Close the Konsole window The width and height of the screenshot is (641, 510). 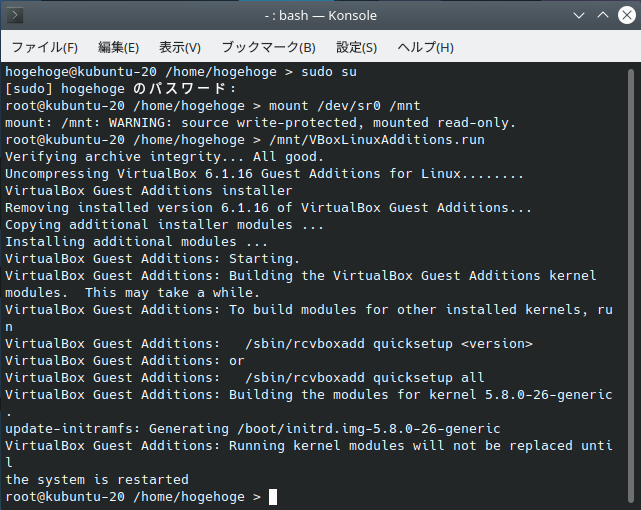[627, 16]
